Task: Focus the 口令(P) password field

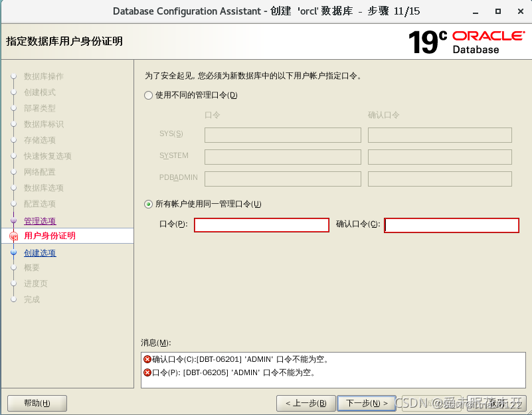Action: pos(262,225)
